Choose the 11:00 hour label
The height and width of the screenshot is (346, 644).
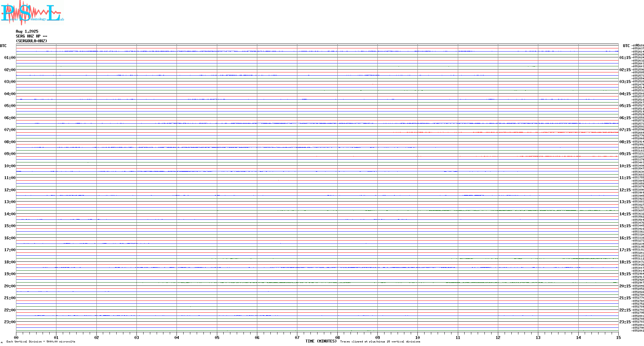coord(10,178)
